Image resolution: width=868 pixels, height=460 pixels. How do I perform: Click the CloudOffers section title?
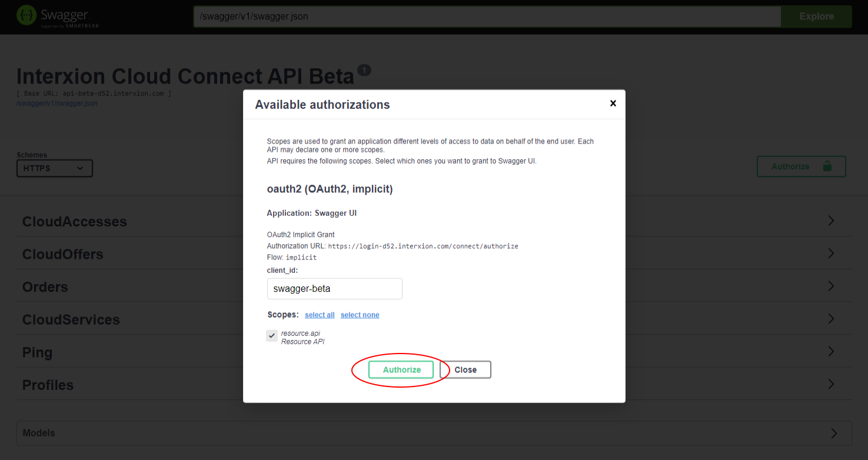[x=63, y=254]
